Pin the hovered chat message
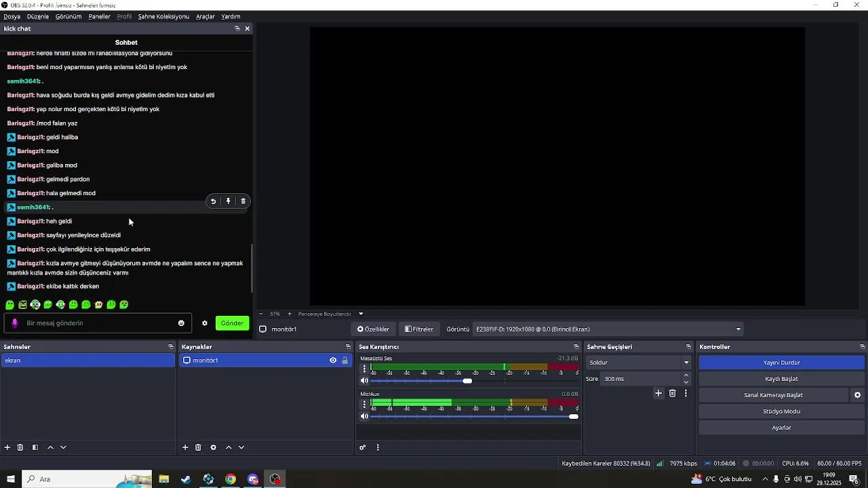The height and width of the screenshot is (488, 868). click(229, 201)
